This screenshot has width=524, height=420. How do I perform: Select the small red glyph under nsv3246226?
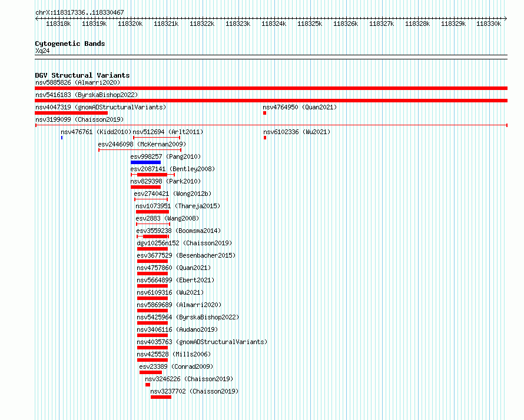[148, 385]
